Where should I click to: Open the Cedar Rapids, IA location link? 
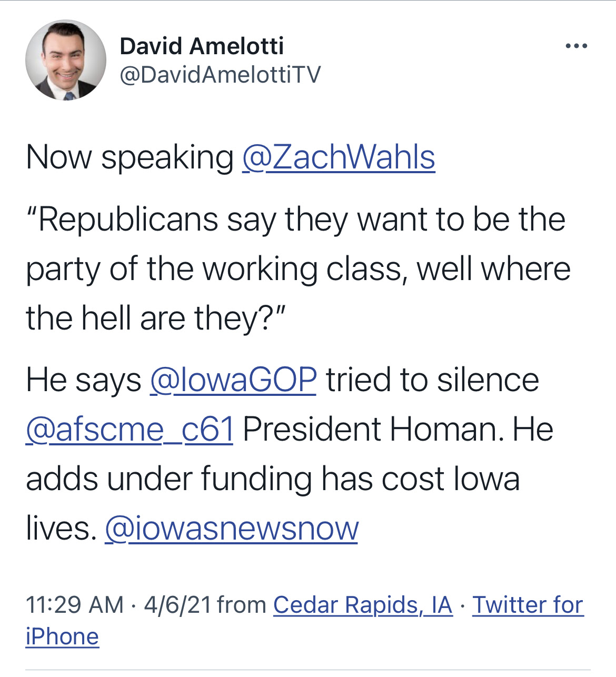coord(363,605)
